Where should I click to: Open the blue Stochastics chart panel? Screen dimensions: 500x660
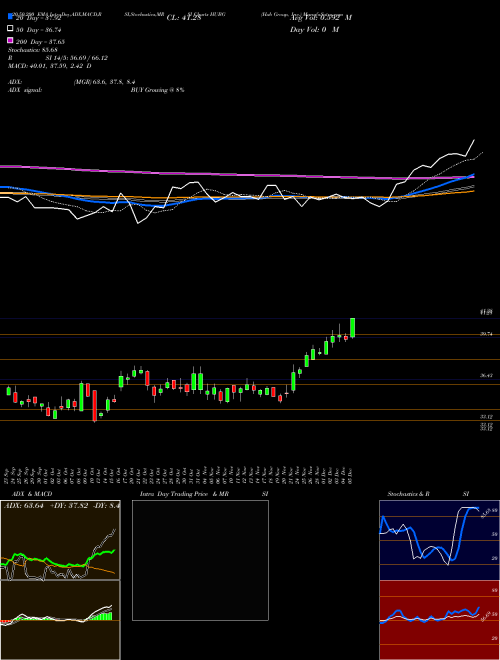pos(439,540)
